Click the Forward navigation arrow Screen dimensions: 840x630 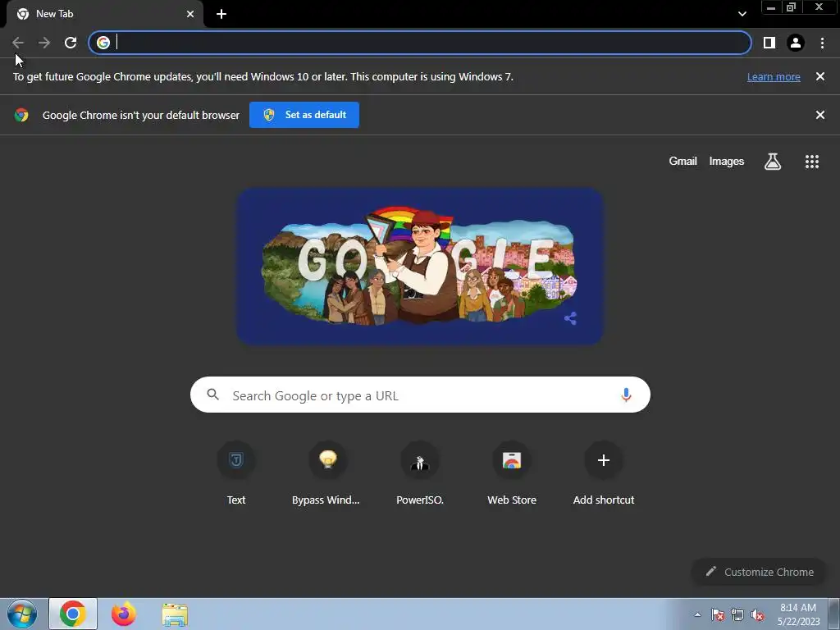(x=44, y=43)
